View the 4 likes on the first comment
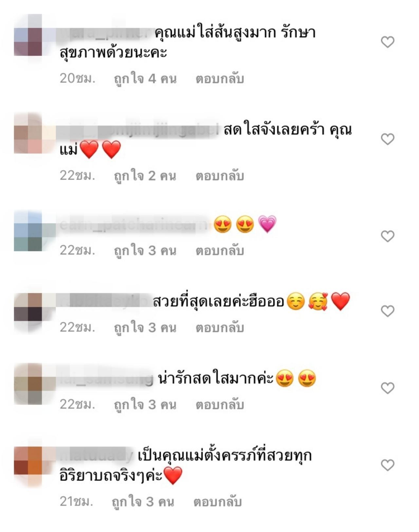Screen dimensions: 419x532 145,79
